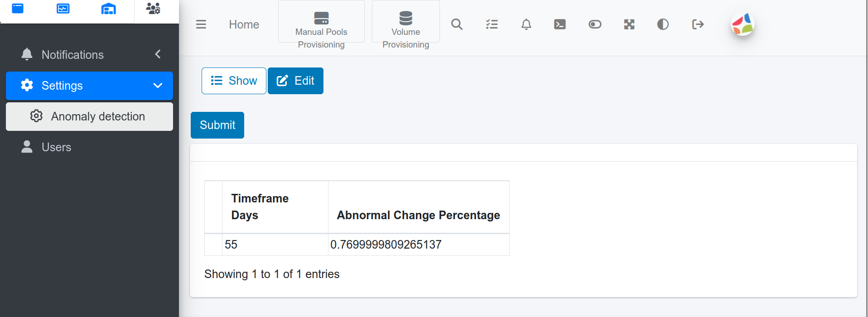Click the users-with-gear icon tab
Image resolution: width=868 pixels, height=317 pixels.
click(153, 9)
